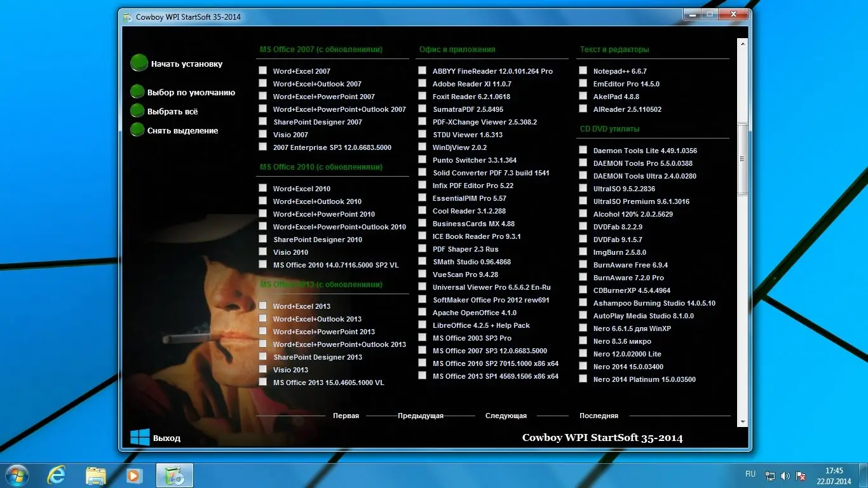This screenshot has height=488, width=868.
Task: Open File Explorer from the taskbar
Action: tap(96, 475)
